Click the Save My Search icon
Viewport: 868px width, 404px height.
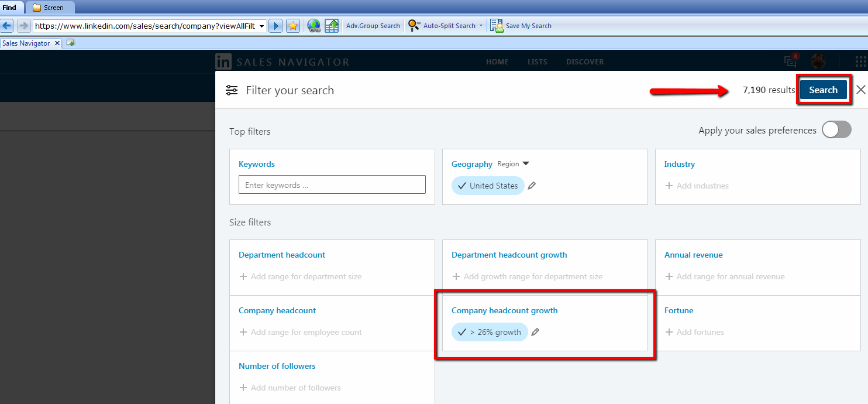point(497,26)
